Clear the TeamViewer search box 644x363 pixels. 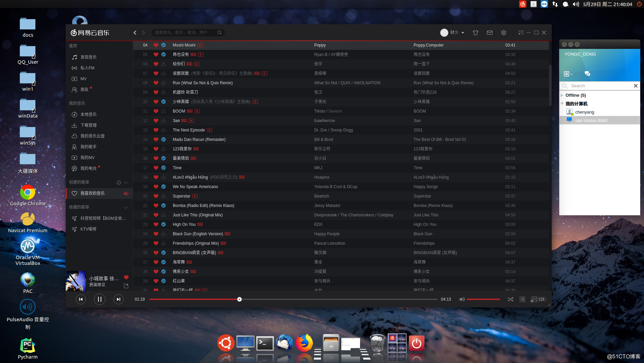click(636, 86)
